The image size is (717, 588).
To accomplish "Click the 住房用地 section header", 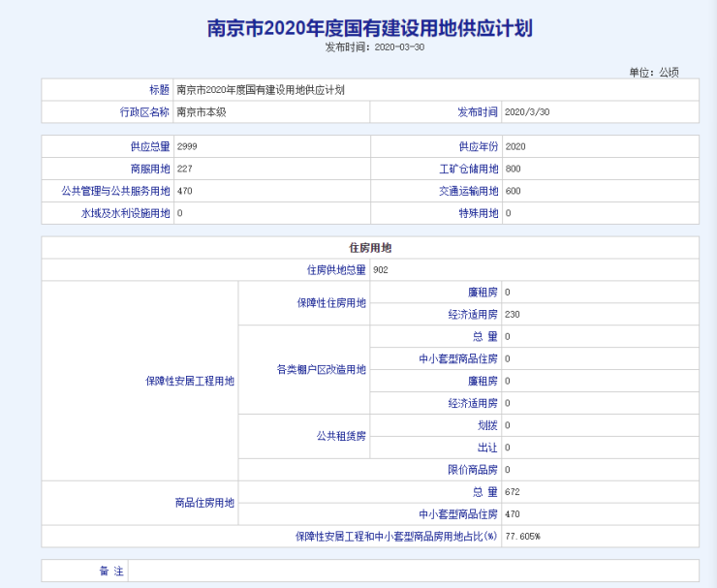I will click(x=370, y=248).
